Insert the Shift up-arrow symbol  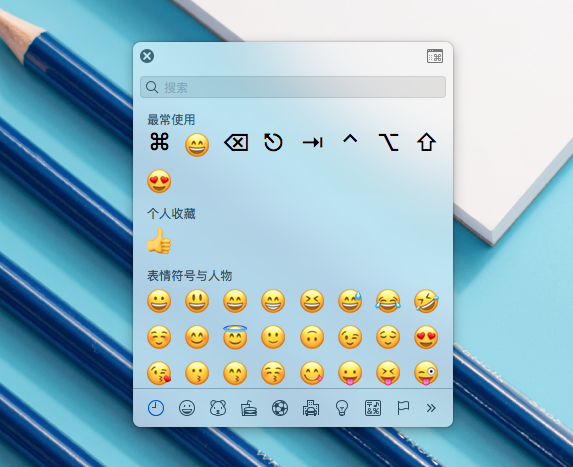click(426, 142)
